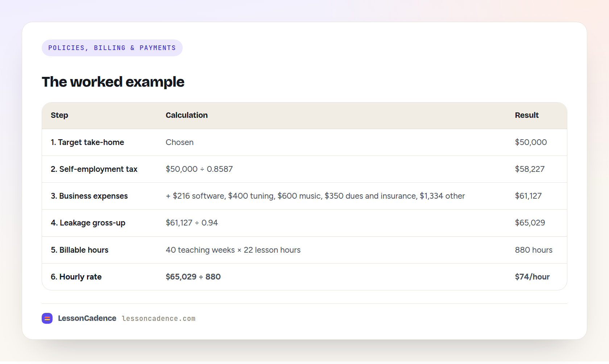609x364 pixels.
Task: Click the '$50,000 ÷ 0.8587' calculation
Action: click(x=199, y=169)
